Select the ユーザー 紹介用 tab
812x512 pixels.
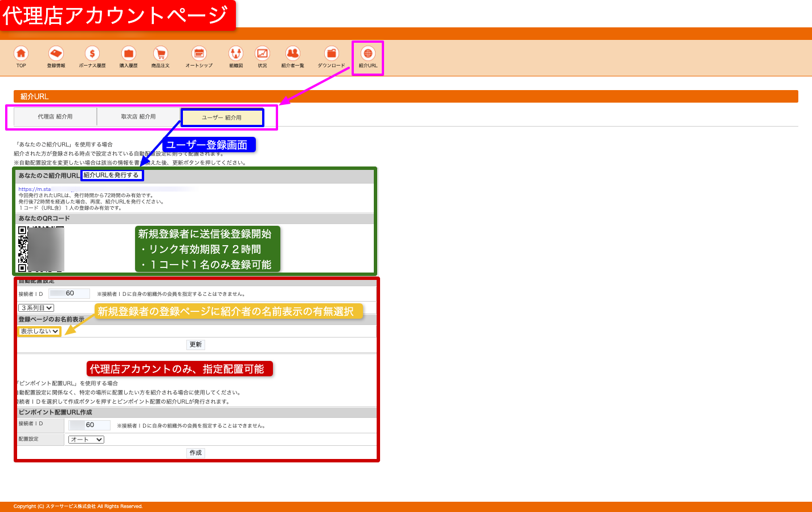[x=222, y=117]
